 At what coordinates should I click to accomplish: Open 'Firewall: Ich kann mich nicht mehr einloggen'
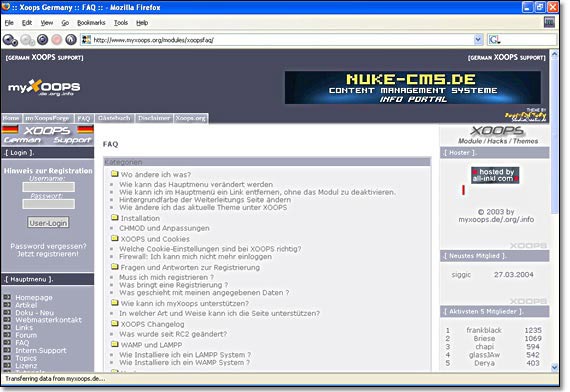point(196,256)
